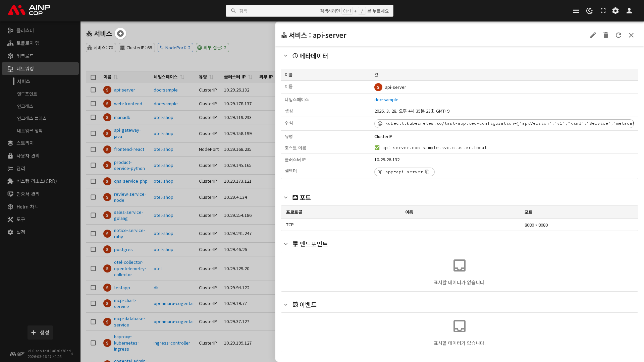Open the 인그레스 submenu item
The image size is (644, 362).
(x=25, y=106)
